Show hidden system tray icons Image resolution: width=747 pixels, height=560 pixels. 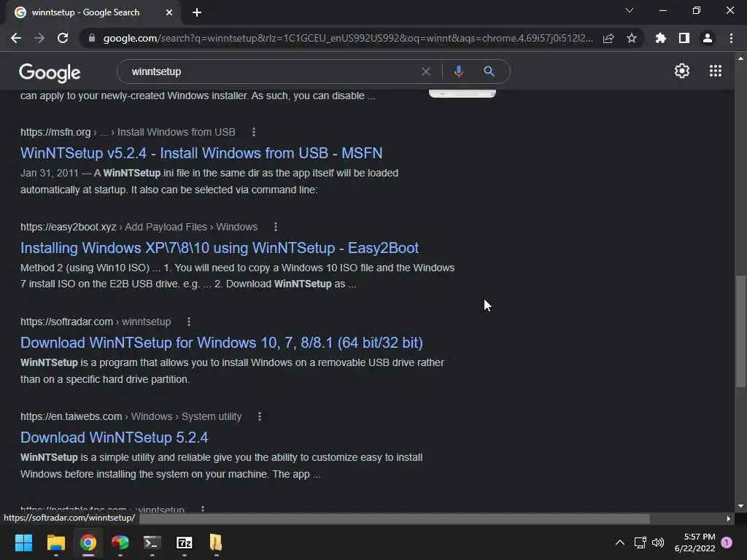click(x=620, y=542)
